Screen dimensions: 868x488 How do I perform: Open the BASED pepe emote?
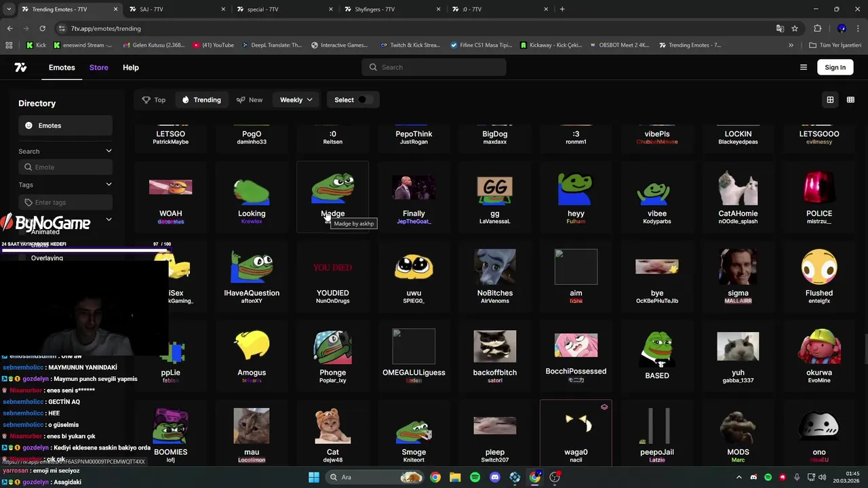pos(657,356)
